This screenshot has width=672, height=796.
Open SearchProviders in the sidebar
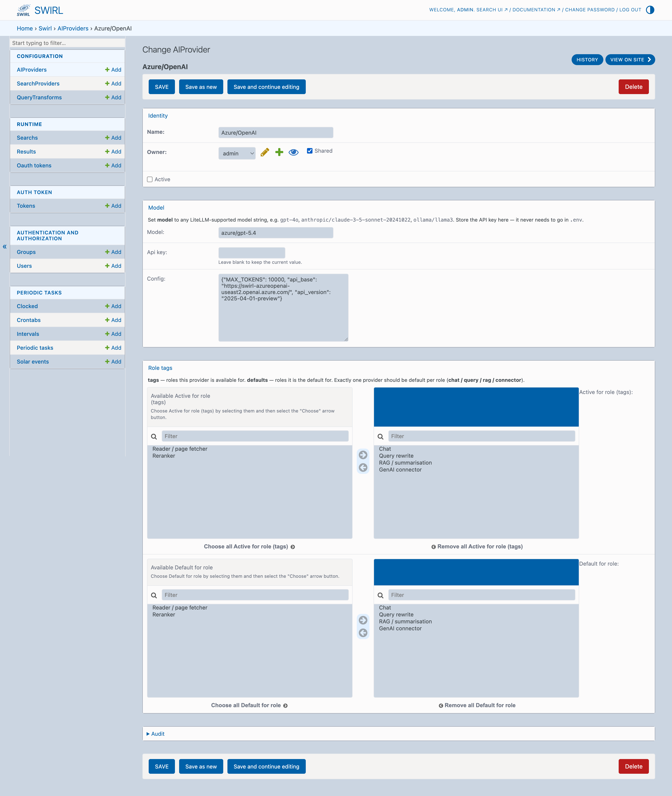38,83
